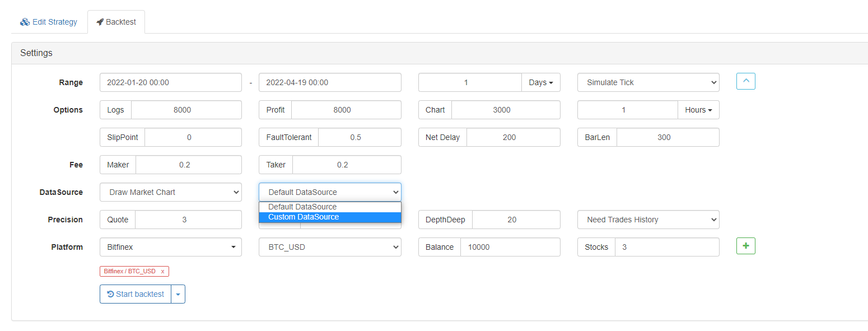This screenshot has height=331, width=868.
Task: Click the green plus add platform icon
Action: (745, 246)
